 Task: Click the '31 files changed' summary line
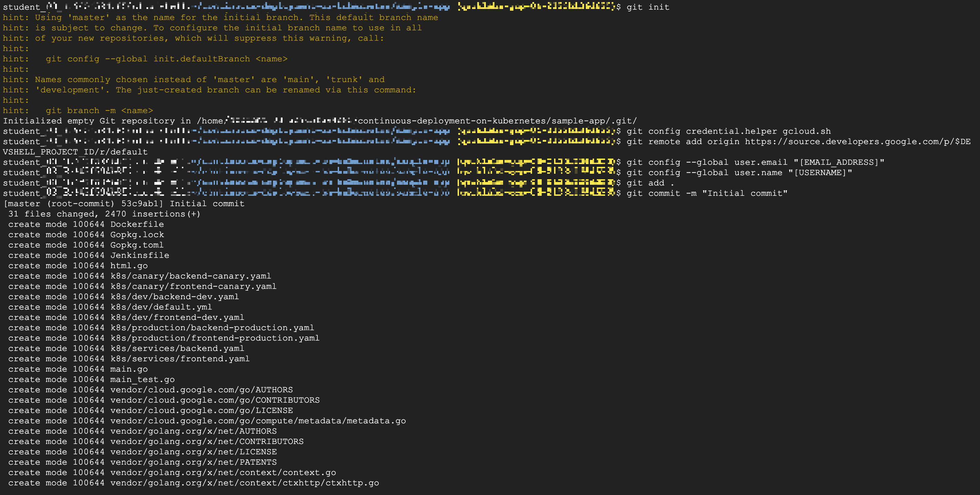tap(104, 214)
